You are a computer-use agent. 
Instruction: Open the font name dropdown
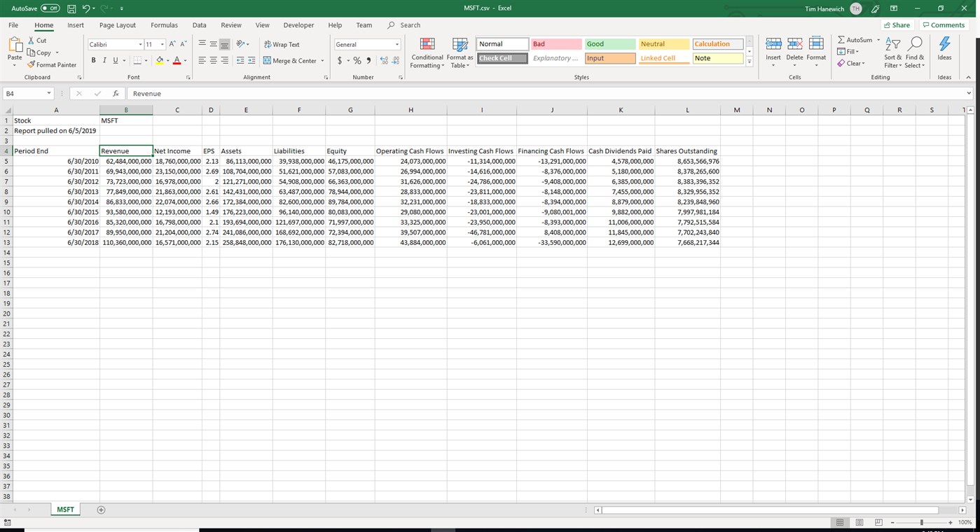click(x=140, y=44)
